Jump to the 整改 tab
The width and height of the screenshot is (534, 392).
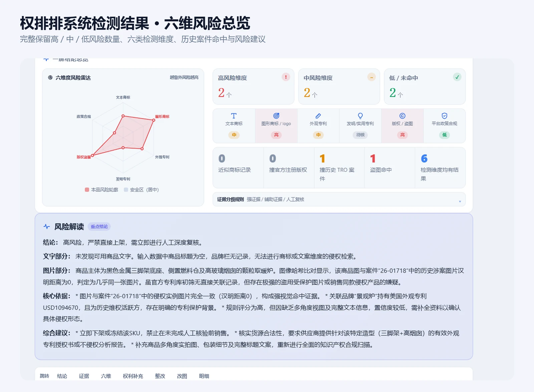pyautogui.click(x=160, y=376)
